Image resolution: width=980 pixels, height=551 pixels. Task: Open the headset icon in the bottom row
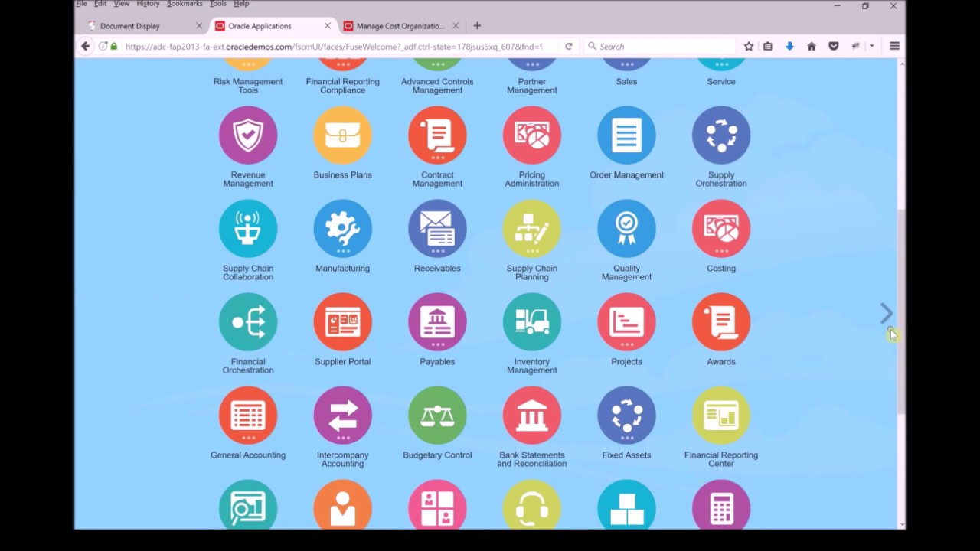(532, 504)
